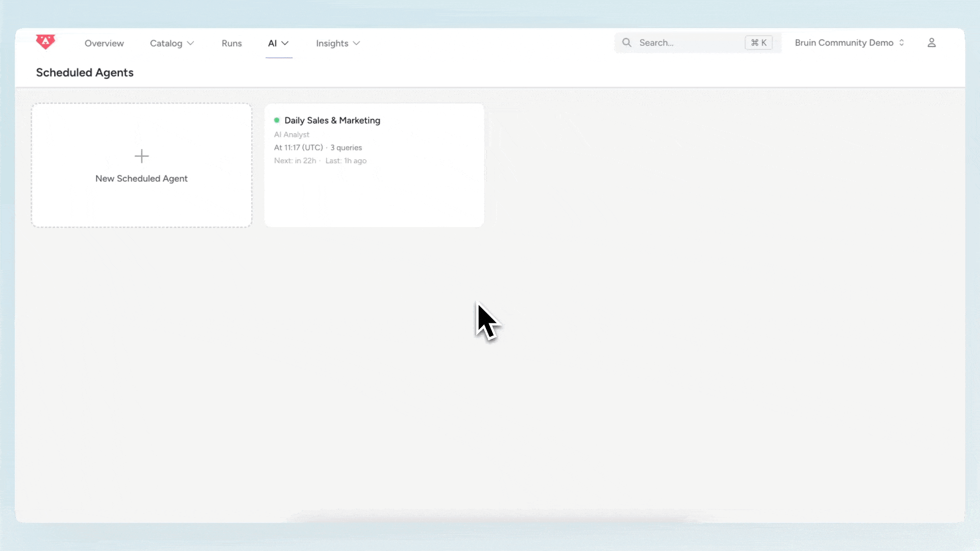Navigate to the Runs page
Viewport: 980px width, 551px height.
(231, 43)
